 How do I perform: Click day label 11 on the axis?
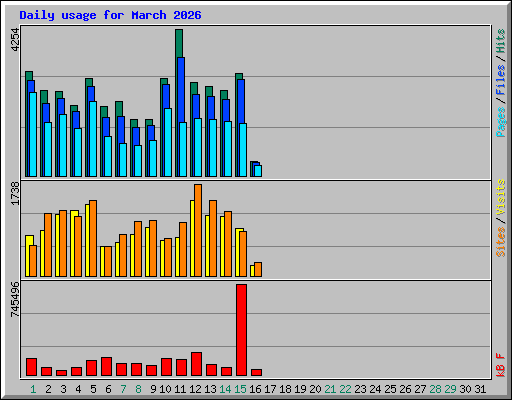180,389
